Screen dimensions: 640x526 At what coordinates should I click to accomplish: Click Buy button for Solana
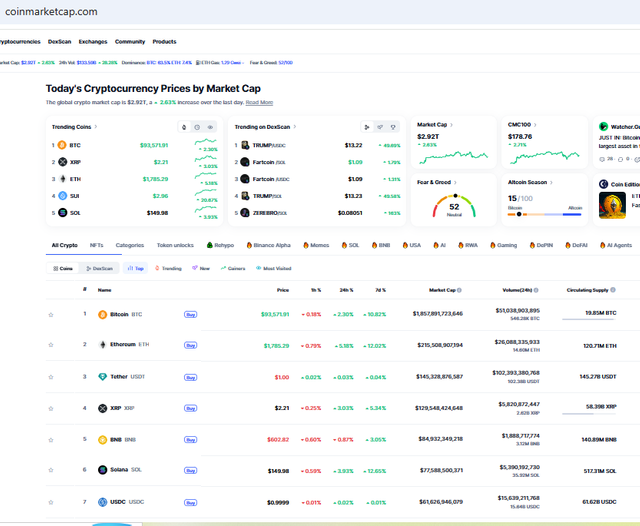(191, 470)
